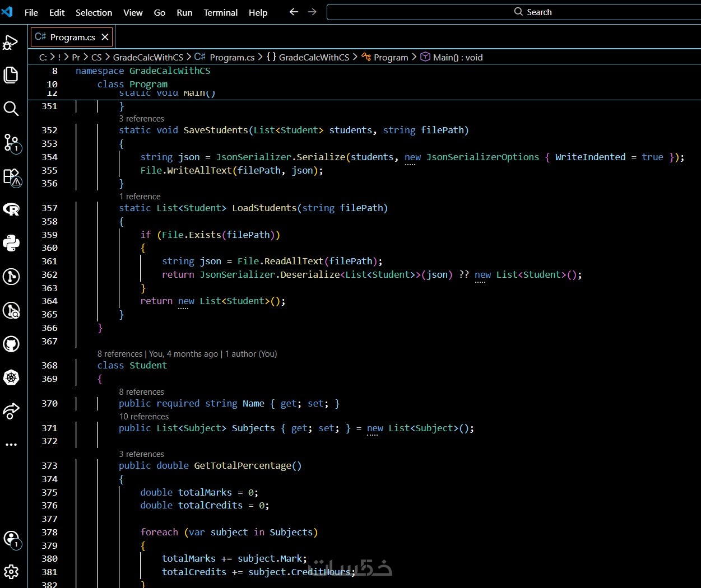Open the Accounts menu
Viewport: 701px width, 588px height.
click(11, 539)
